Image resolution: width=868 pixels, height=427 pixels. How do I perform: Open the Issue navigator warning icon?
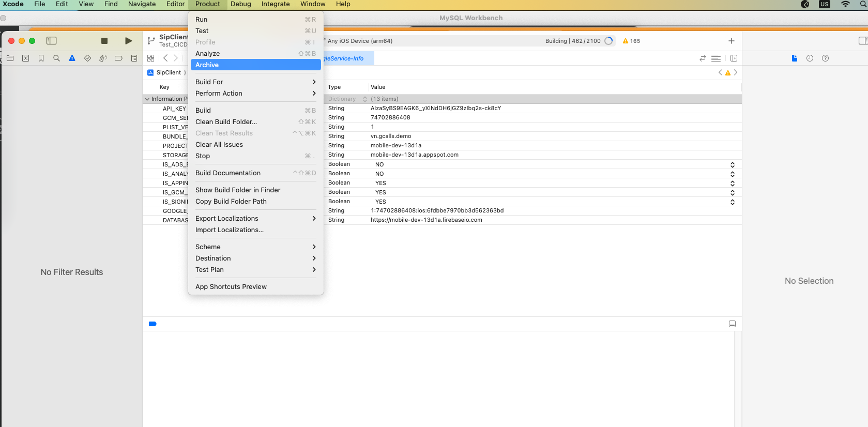point(72,58)
